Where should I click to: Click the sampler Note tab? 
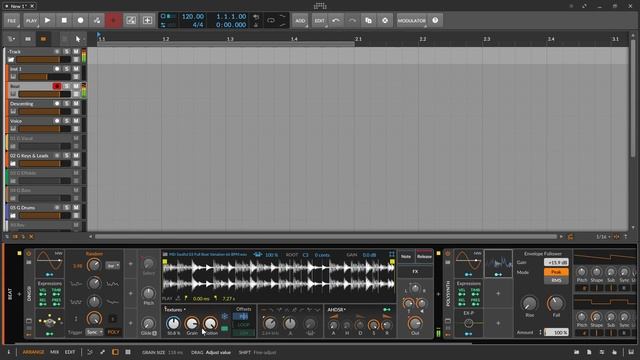tap(406, 256)
